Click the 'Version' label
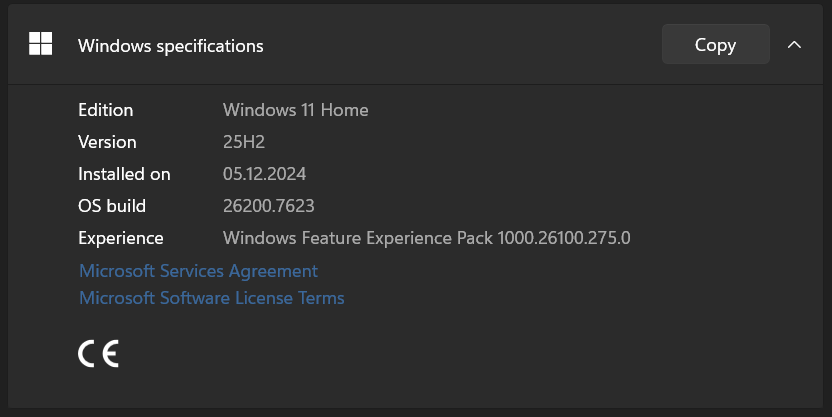The height and width of the screenshot is (417, 832). pos(107,142)
